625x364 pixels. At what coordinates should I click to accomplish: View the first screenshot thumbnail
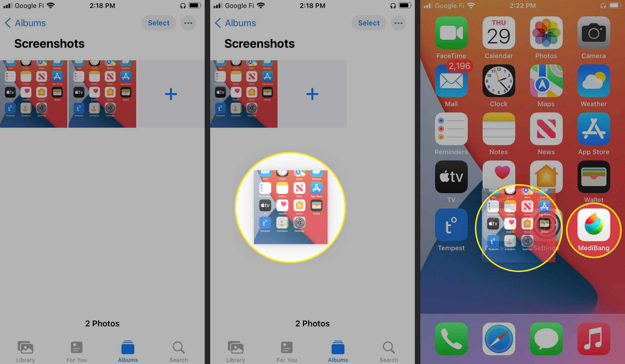[34, 94]
